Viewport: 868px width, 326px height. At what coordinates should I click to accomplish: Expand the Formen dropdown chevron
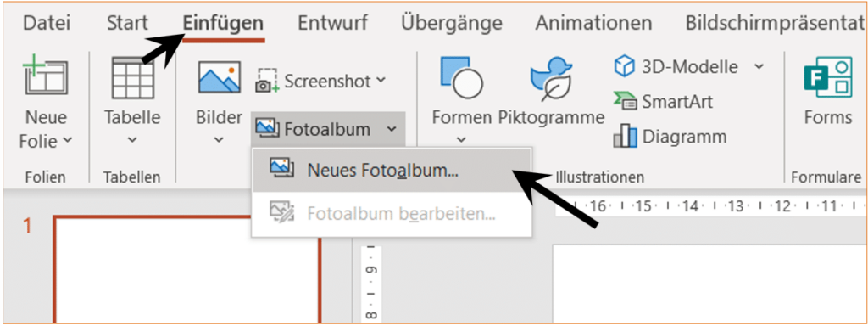[x=462, y=140]
